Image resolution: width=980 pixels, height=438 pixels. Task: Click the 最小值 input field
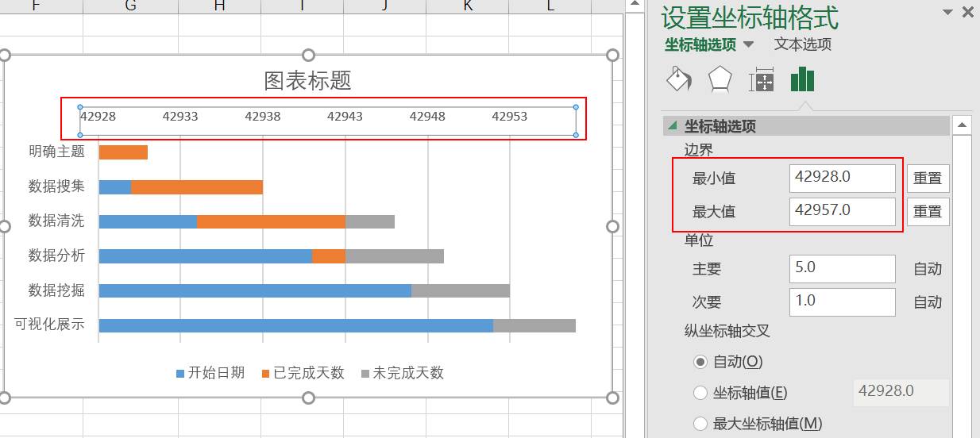843,178
